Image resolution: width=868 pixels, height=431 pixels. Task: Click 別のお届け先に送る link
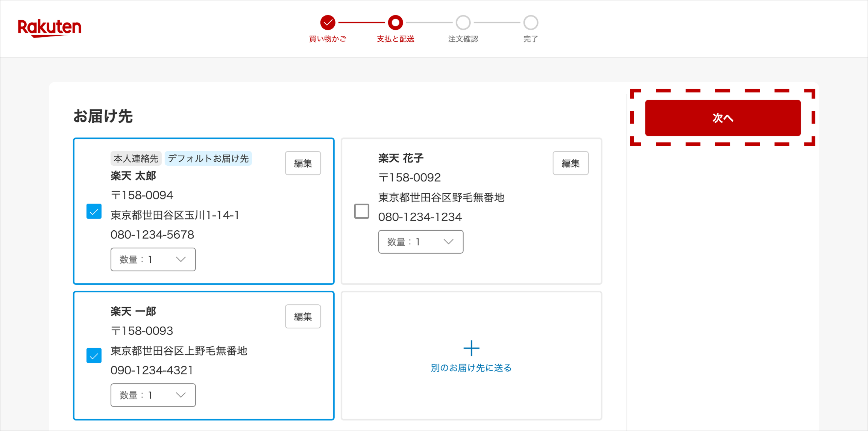471,368
